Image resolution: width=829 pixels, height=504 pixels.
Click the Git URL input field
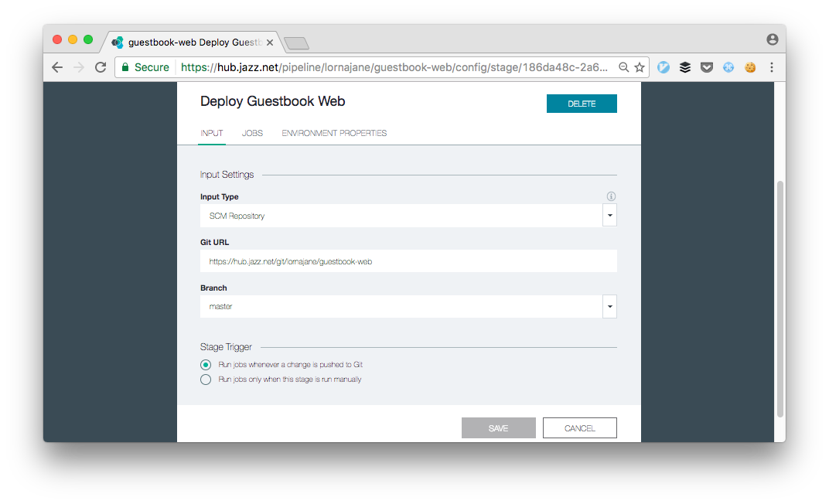pyautogui.click(x=408, y=261)
